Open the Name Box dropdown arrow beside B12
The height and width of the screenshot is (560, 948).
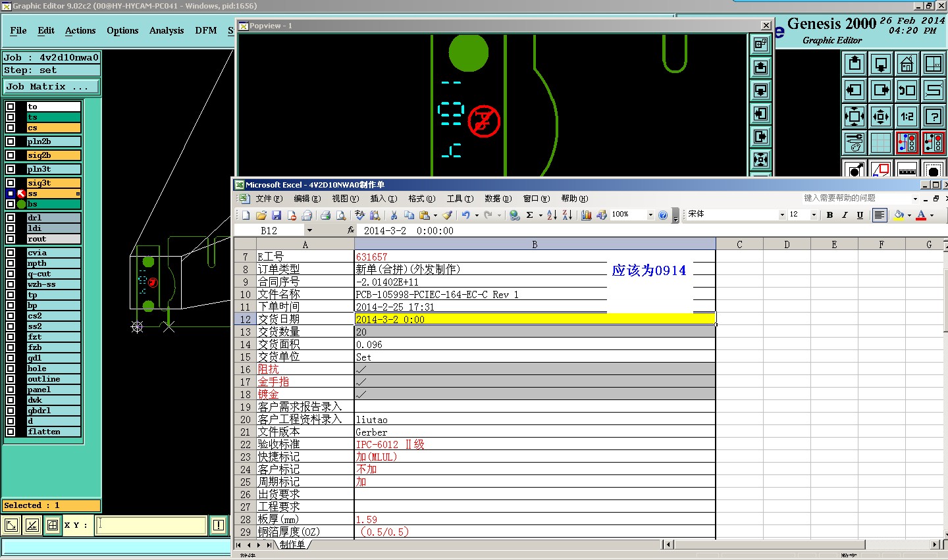[309, 231]
